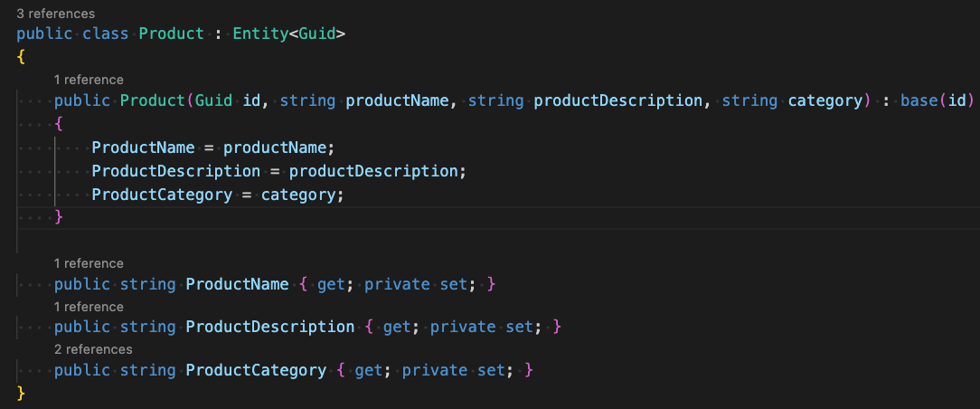Click the category parameter in constructor signature
Image resolution: width=980 pixels, height=409 pixels.
(825, 100)
